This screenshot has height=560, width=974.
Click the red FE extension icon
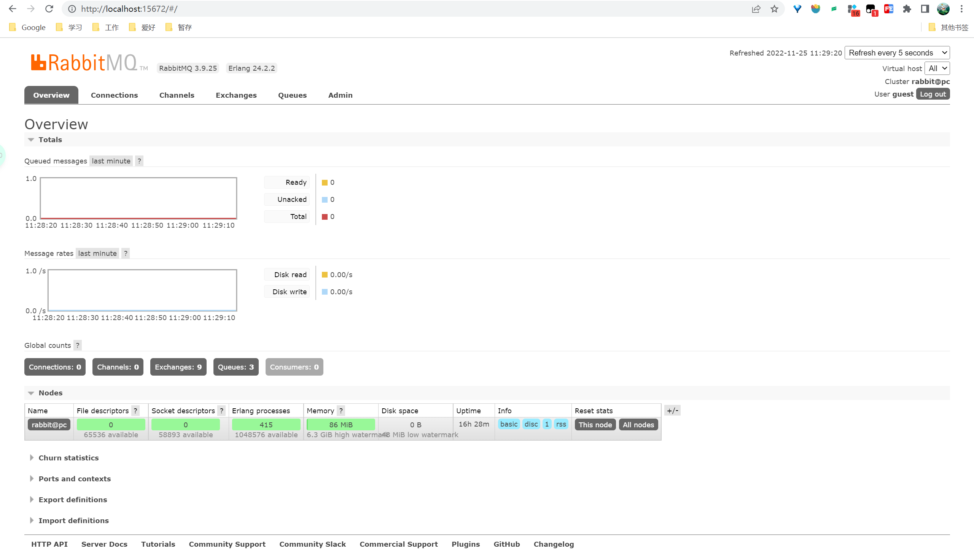(x=888, y=9)
